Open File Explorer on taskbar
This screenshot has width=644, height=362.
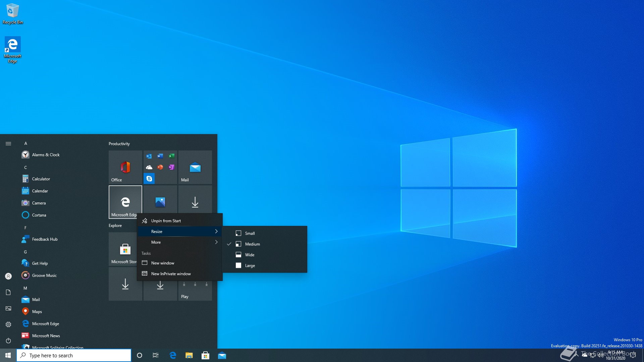[x=189, y=355]
